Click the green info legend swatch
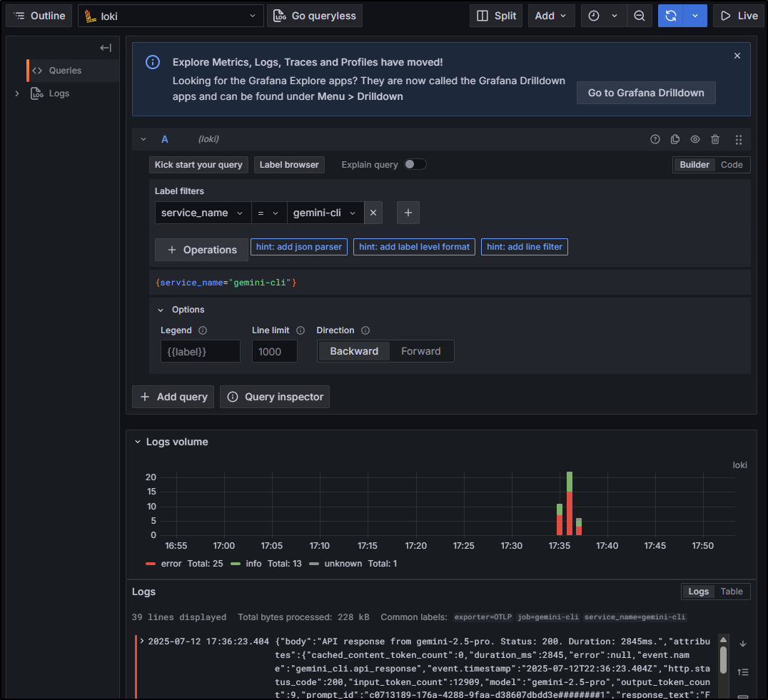The height and width of the screenshot is (700, 768). (x=236, y=564)
